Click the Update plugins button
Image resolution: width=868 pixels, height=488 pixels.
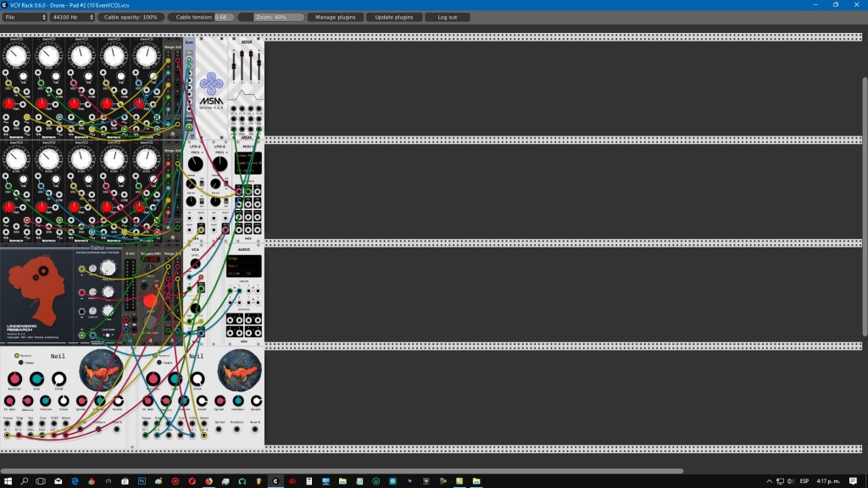(394, 17)
